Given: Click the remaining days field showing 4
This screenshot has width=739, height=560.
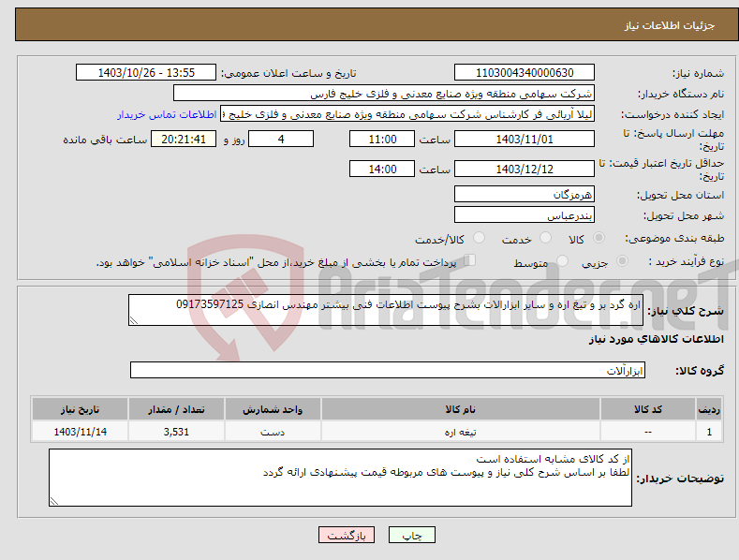Looking at the screenshot, I should [281, 139].
